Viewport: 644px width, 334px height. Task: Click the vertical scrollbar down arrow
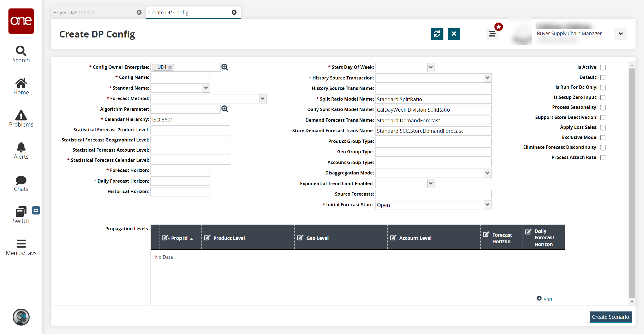(632, 302)
